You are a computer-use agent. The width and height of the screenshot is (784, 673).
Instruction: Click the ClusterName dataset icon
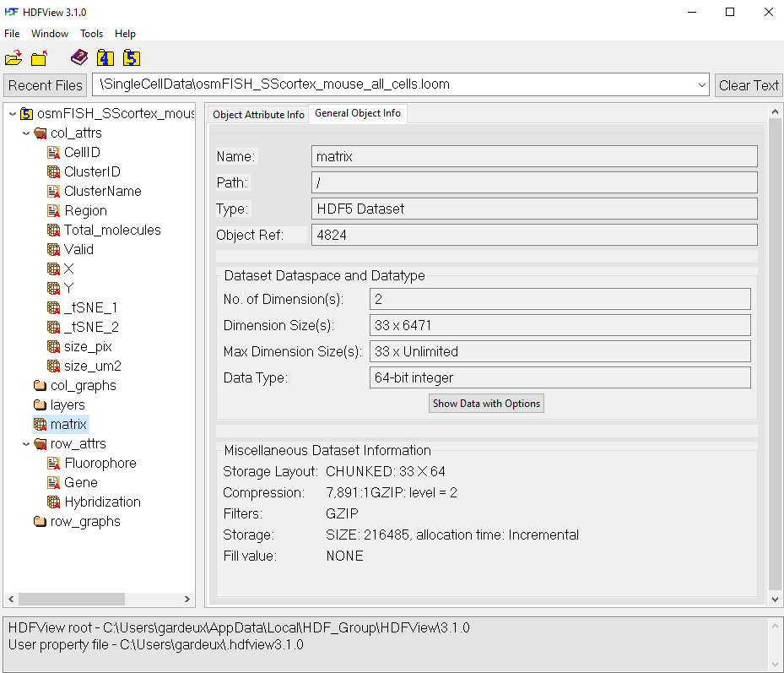54,191
